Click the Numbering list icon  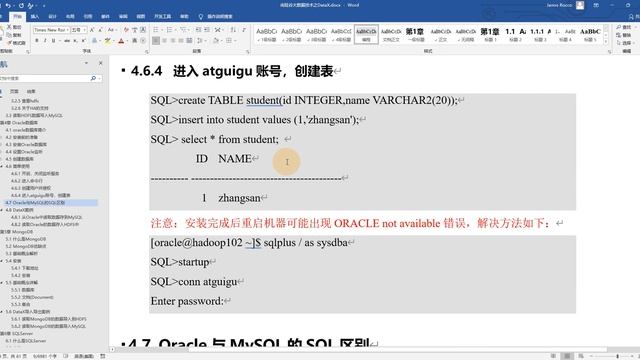(x=169, y=30)
